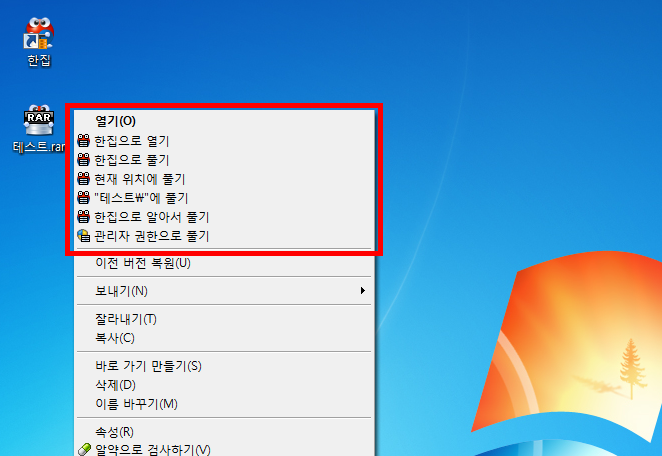The height and width of the screenshot is (456, 662).
Task: Pick 관리자 권한으로 풀기 entry
Action: coord(224,236)
